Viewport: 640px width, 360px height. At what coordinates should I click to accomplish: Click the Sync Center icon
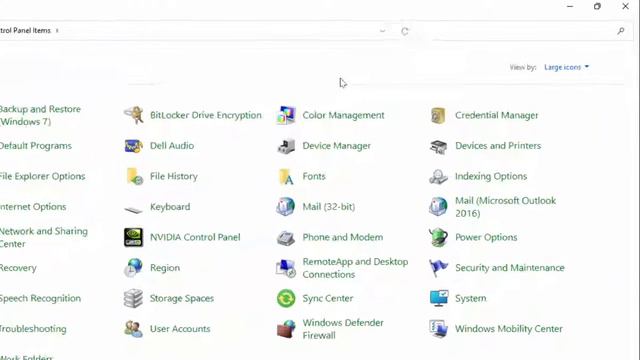coord(286,298)
